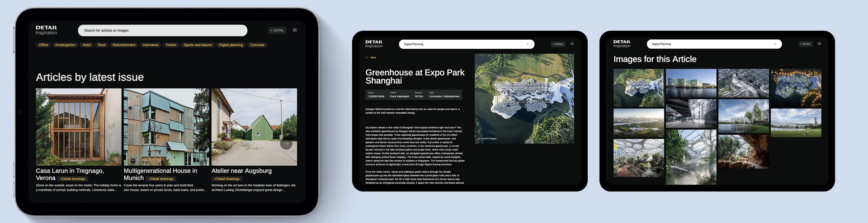The image size is (868, 223).
Task: Filter articles by Digital planning tag
Action: (231, 45)
